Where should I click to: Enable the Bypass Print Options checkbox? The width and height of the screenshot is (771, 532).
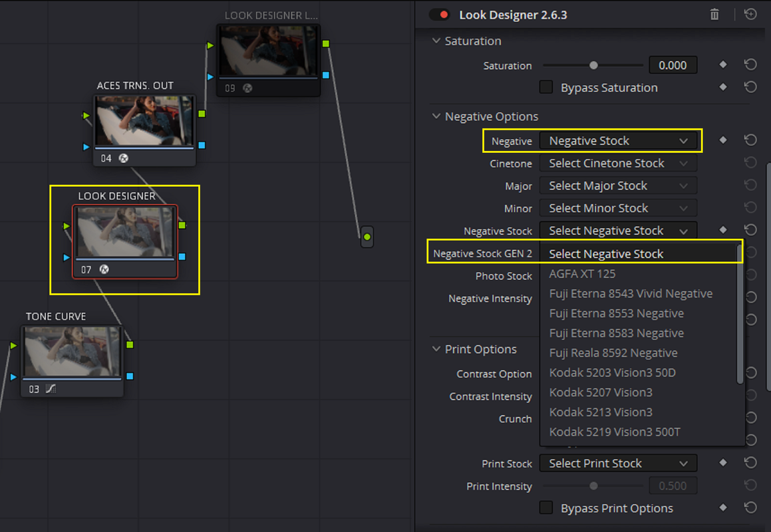tap(545, 507)
